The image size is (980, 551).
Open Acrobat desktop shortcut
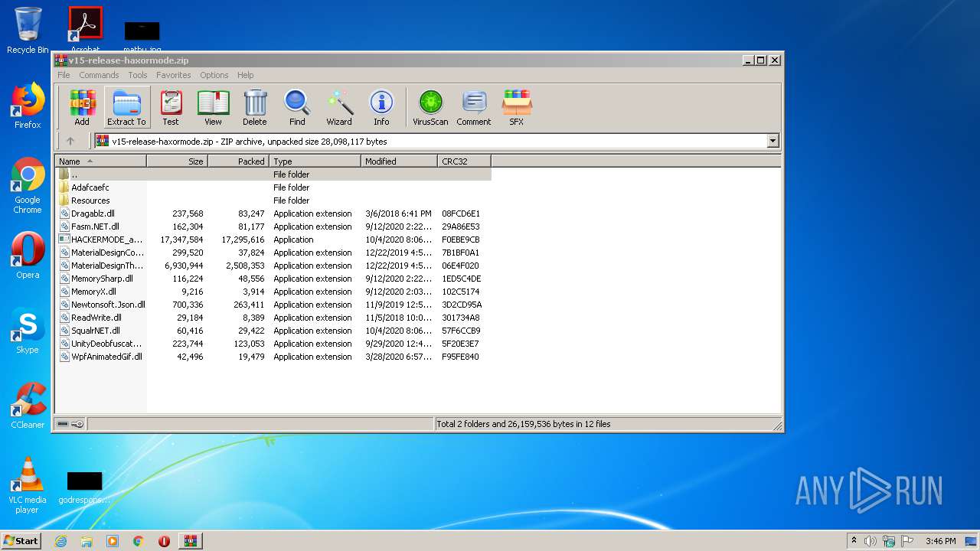point(86,28)
